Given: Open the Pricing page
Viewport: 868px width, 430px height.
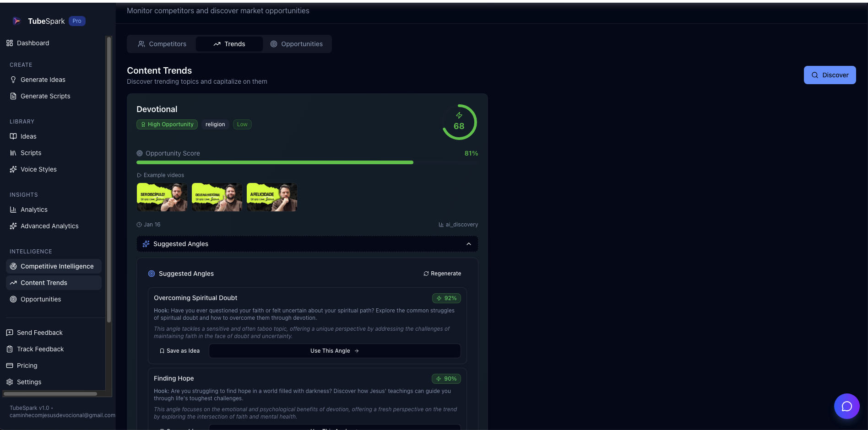Looking at the screenshot, I should pyautogui.click(x=27, y=365).
